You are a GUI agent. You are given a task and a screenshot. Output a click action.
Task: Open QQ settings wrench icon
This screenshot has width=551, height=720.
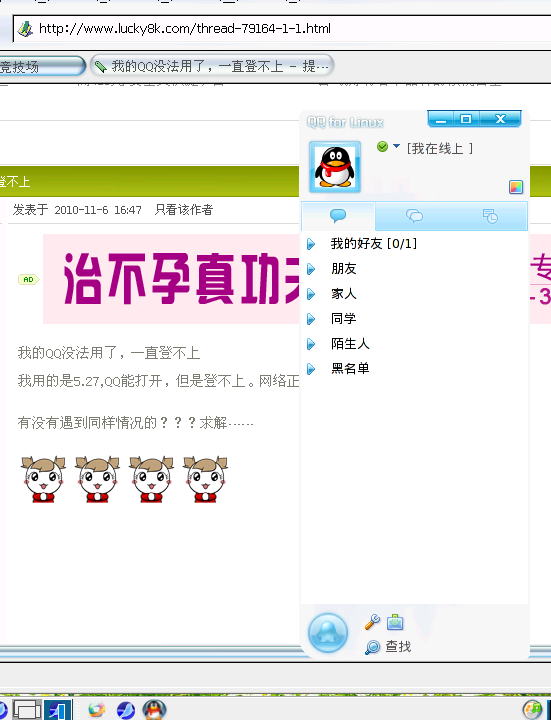372,622
